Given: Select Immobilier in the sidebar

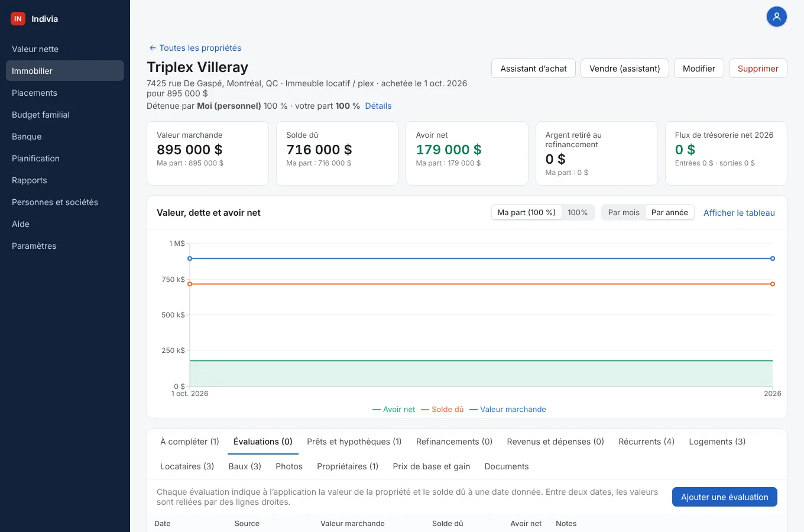Looking at the screenshot, I should click(x=65, y=71).
